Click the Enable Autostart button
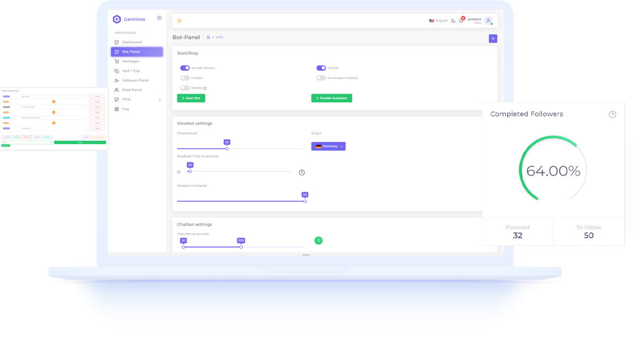644x340 pixels. pyautogui.click(x=331, y=98)
